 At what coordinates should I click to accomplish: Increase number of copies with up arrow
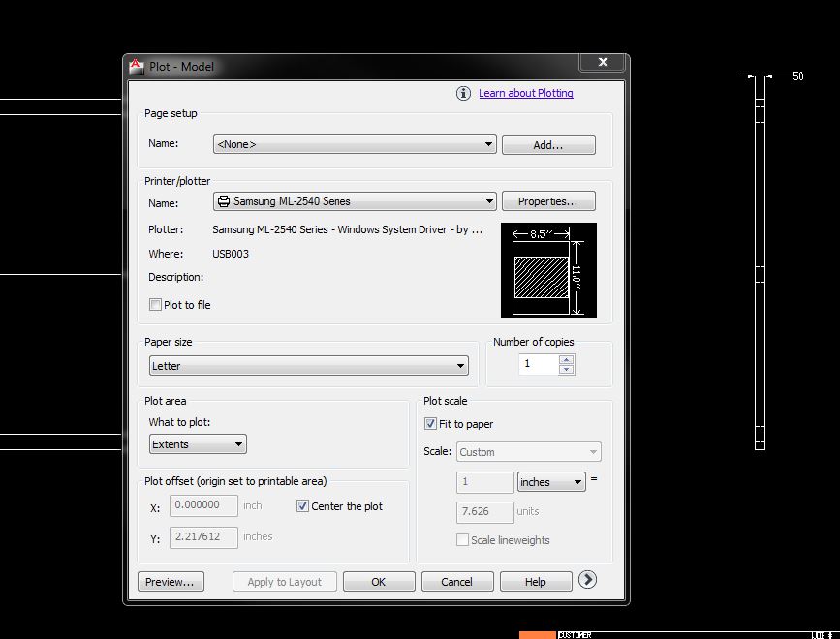click(567, 359)
